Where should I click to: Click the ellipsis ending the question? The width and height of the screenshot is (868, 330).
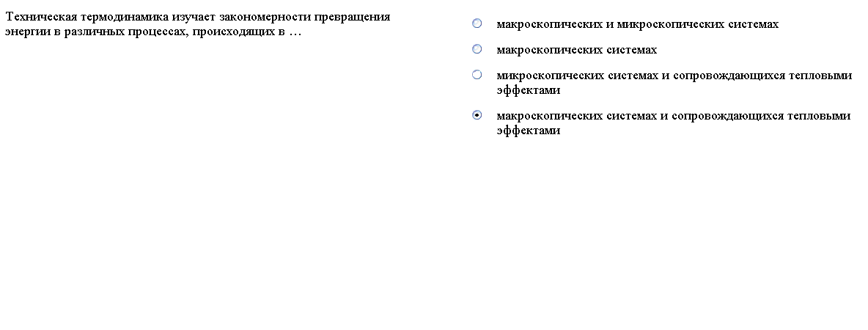point(295,32)
